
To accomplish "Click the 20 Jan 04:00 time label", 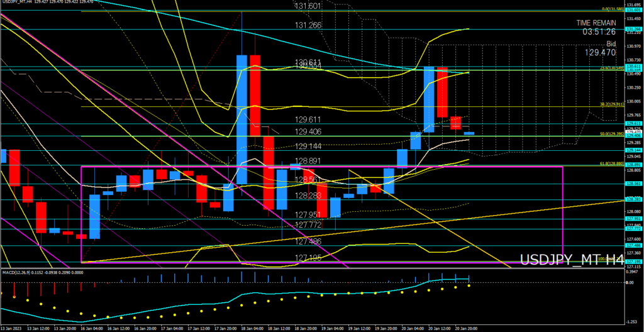I will [413, 329].
